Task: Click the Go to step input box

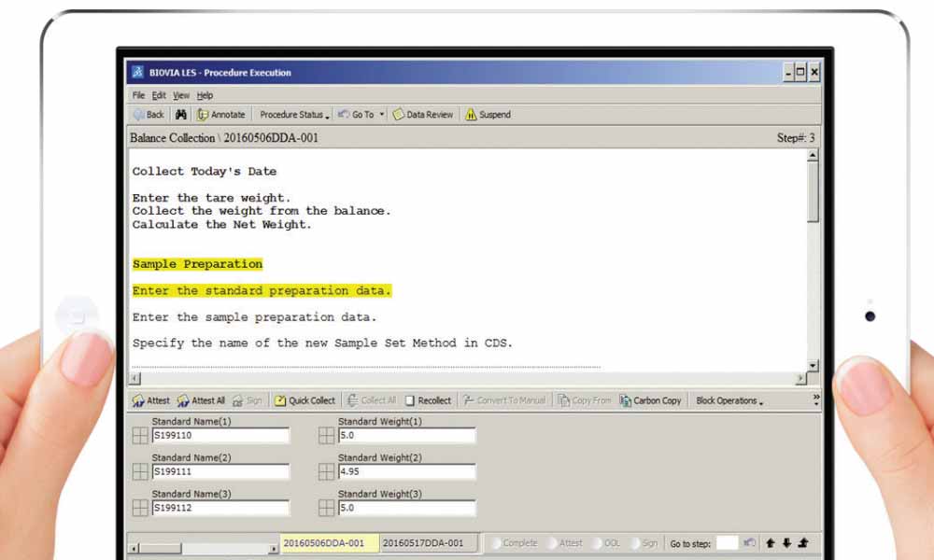Action: pyautogui.click(x=727, y=543)
